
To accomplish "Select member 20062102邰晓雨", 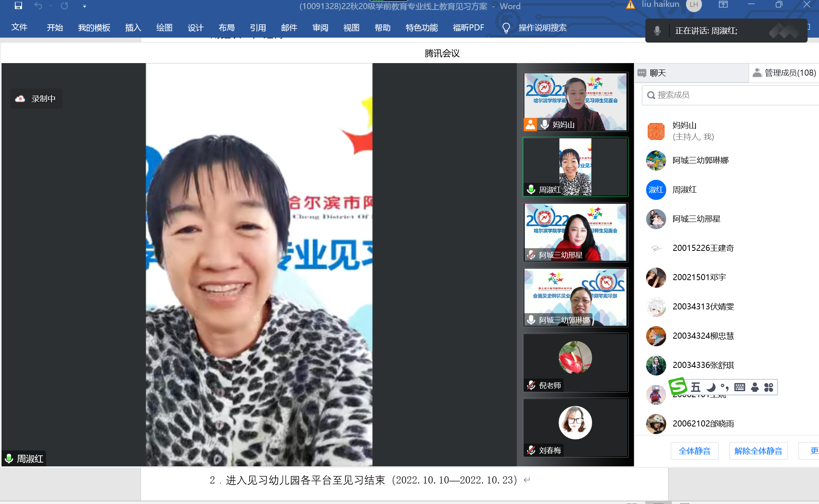I will [x=727, y=424].
